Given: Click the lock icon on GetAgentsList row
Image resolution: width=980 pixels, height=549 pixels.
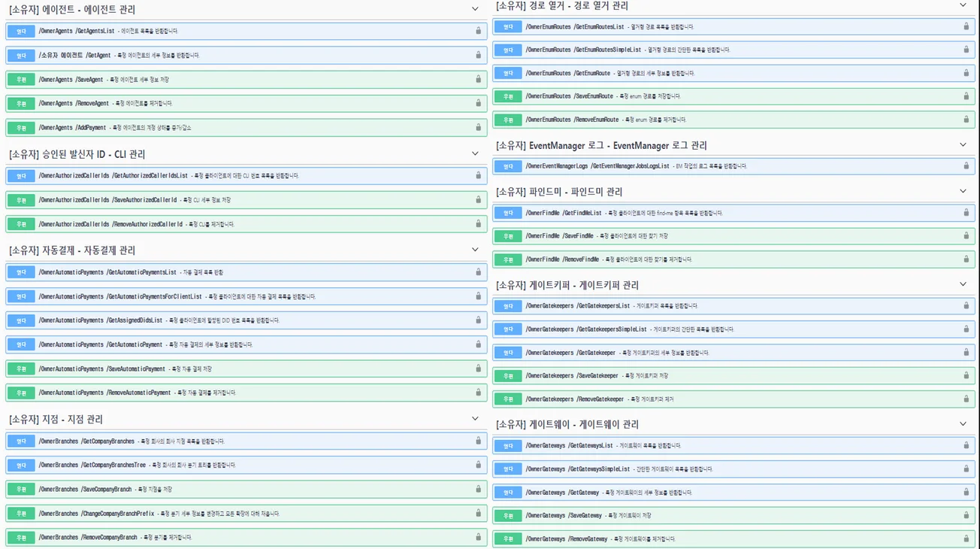Looking at the screenshot, I should pyautogui.click(x=478, y=31).
